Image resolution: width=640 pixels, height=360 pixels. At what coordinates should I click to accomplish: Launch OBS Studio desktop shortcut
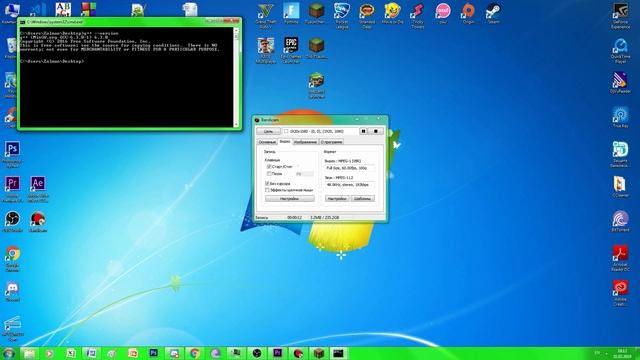[12, 222]
